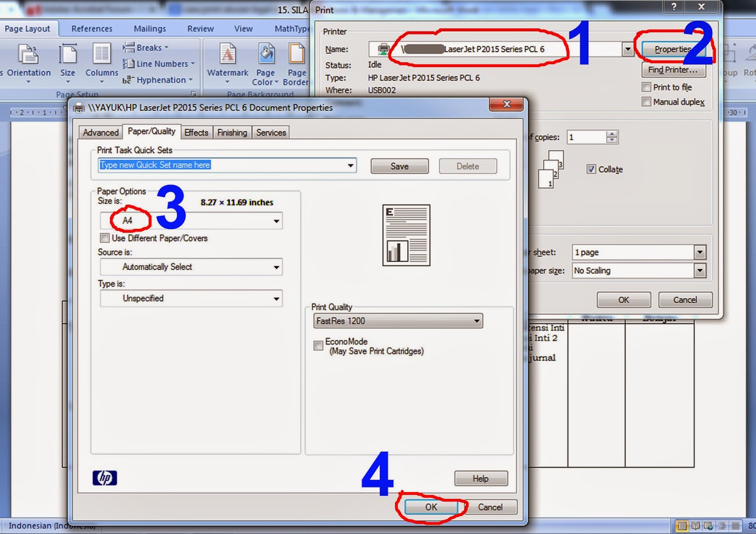The image size is (756, 534).
Task: Open Print Quality FastRes 1200 dropdown
Action: click(x=398, y=321)
